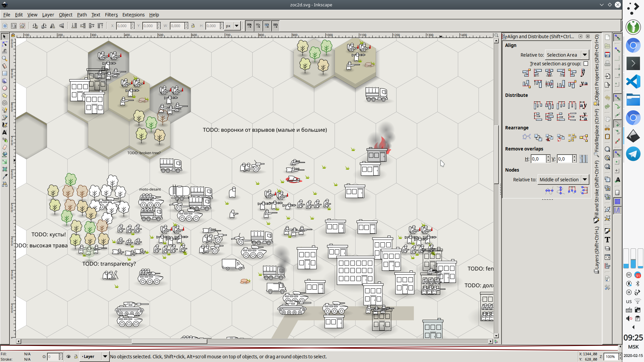Select the Spiral tool

click(5, 103)
